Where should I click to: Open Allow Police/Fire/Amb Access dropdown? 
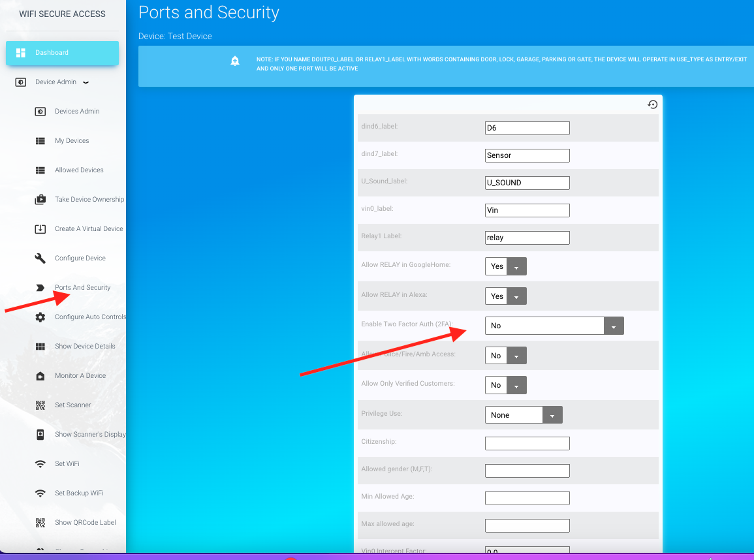point(506,356)
